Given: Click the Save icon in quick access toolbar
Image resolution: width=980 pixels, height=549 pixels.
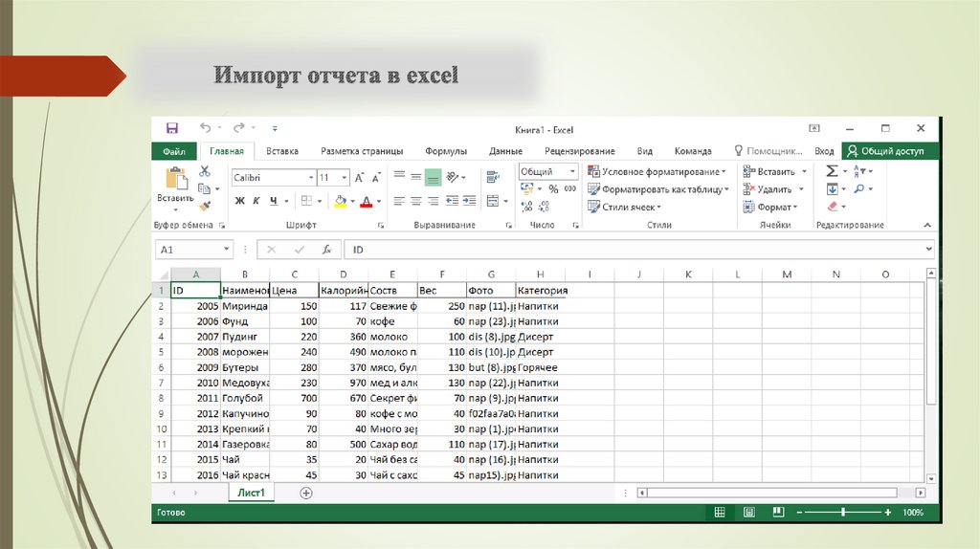Looking at the screenshot, I should [x=172, y=128].
